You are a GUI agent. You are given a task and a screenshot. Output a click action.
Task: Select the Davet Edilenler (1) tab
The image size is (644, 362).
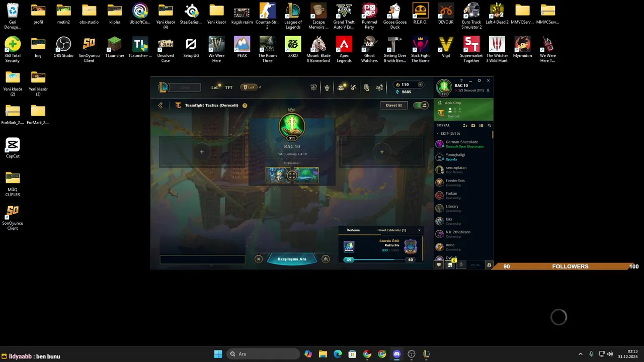[391, 230]
